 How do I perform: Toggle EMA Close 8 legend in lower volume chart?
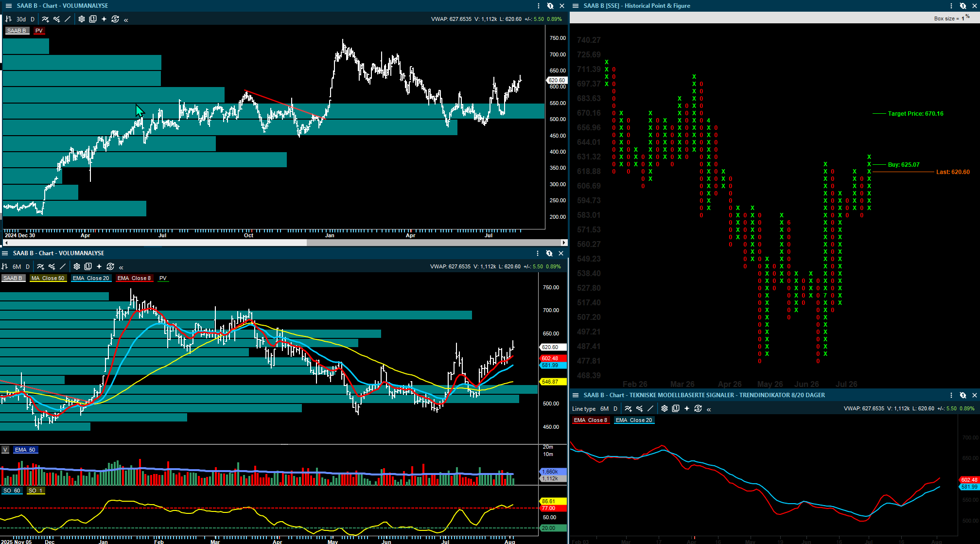tap(134, 278)
